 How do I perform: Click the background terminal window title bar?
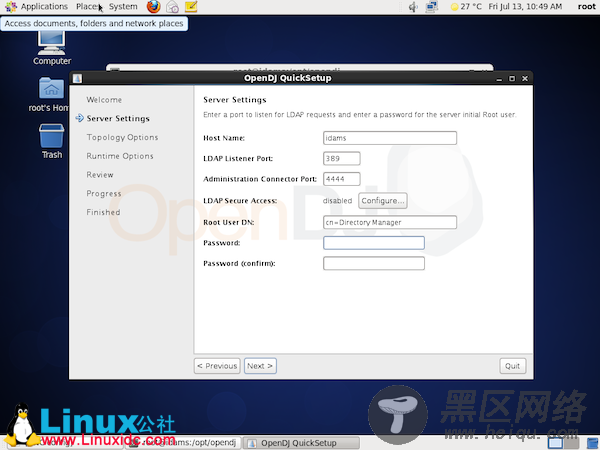point(300,68)
